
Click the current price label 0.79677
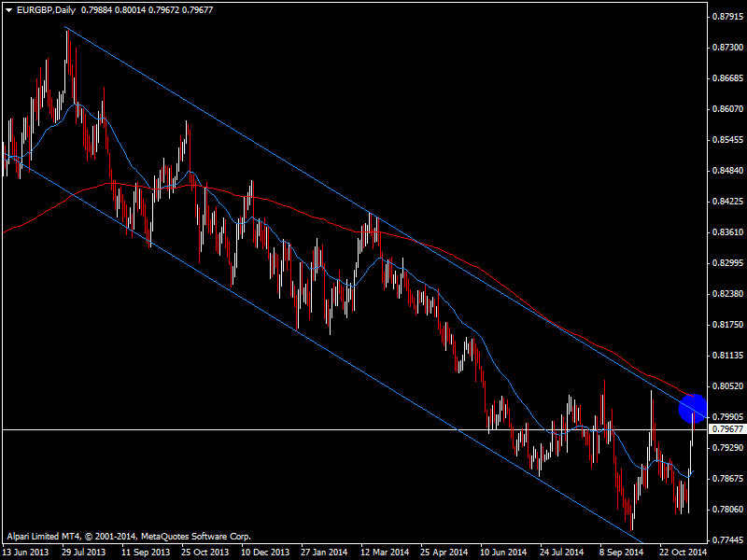pos(727,429)
